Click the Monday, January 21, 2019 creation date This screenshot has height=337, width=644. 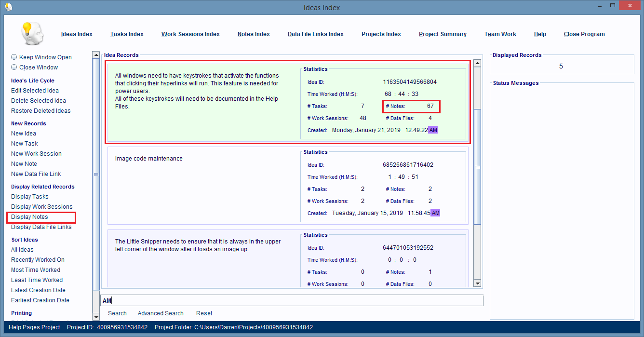point(366,130)
